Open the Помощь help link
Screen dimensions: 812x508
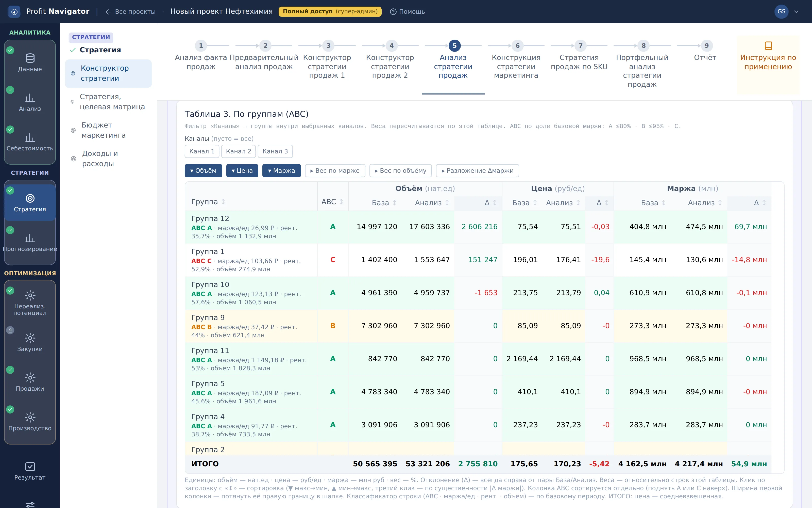pos(407,12)
